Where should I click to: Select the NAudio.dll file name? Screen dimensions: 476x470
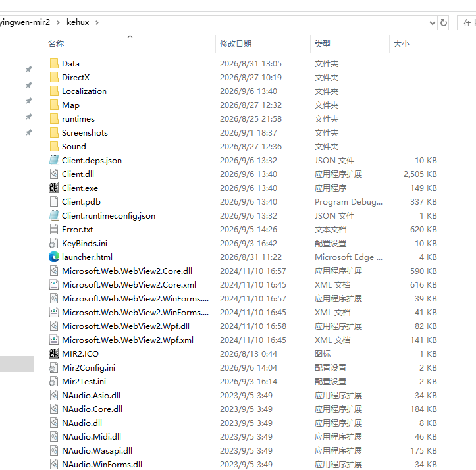pos(82,423)
